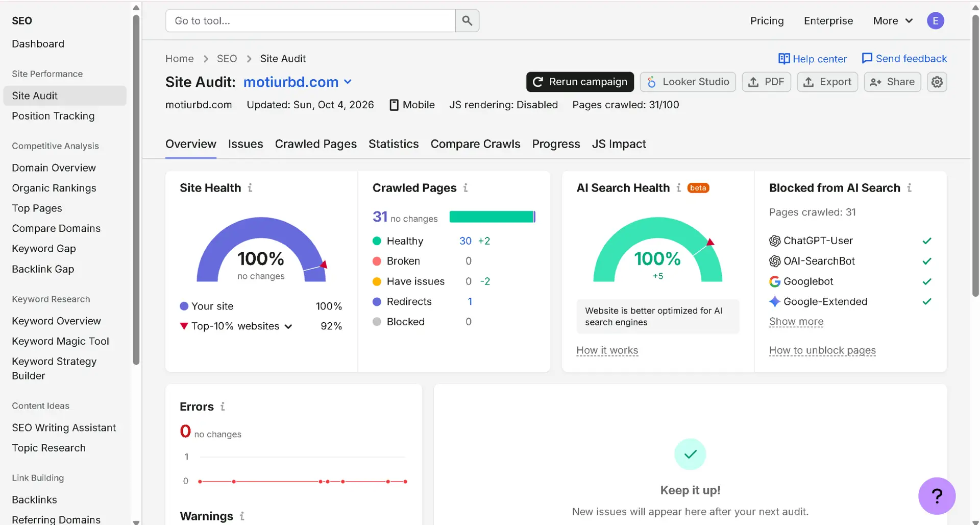Image resolution: width=980 pixels, height=525 pixels.
Task: Click Blocked from AI Search info icon
Action: [x=909, y=188]
